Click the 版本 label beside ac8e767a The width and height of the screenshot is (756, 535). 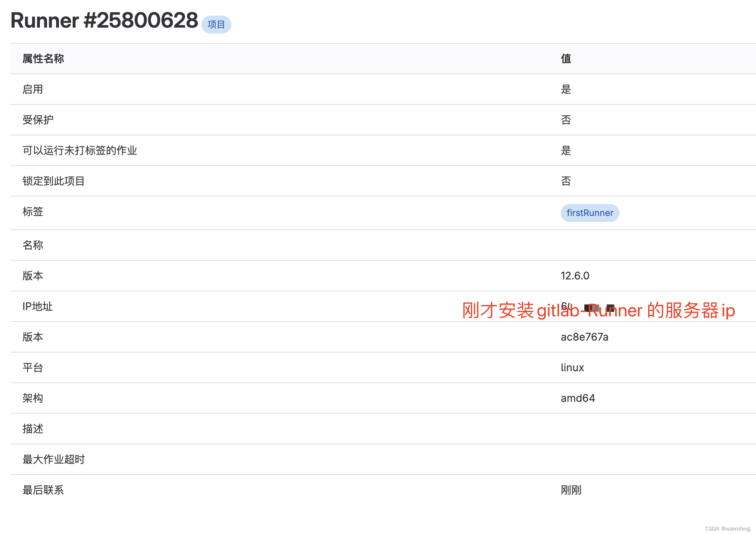point(33,337)
